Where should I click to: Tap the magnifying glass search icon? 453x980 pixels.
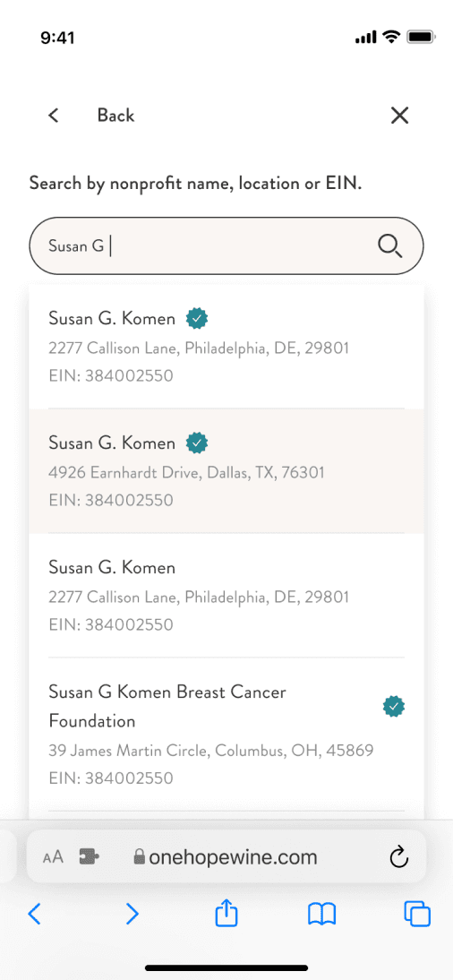390,246
